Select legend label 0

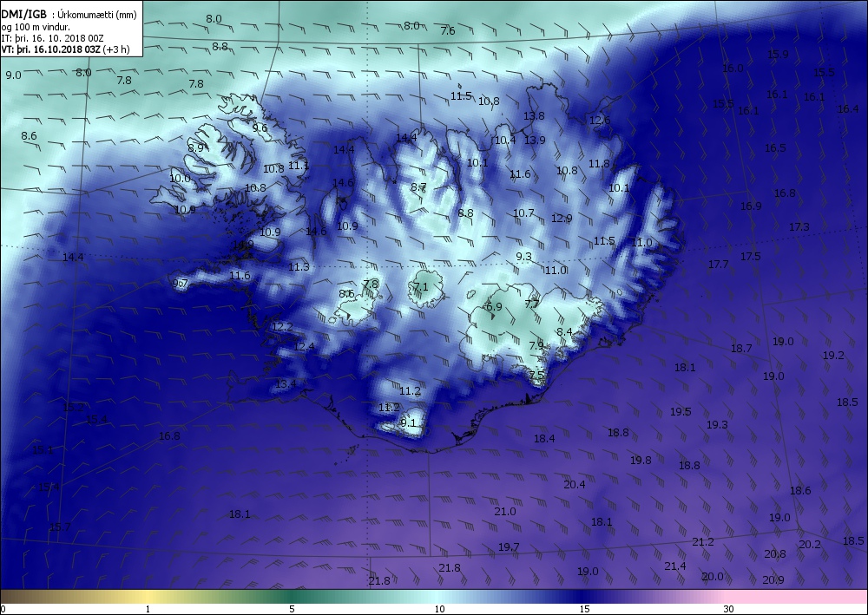point(3,609)
